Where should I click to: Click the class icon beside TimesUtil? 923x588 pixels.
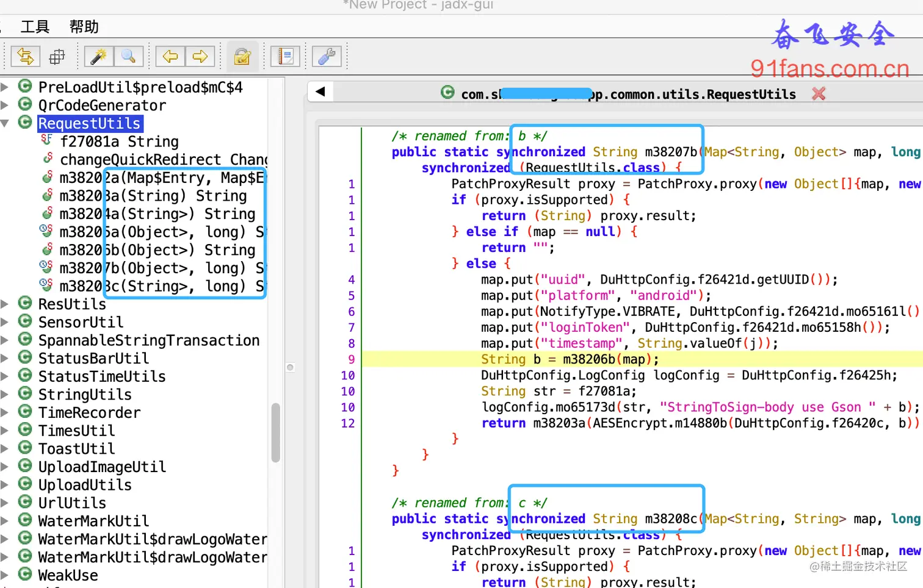point(25,429)
